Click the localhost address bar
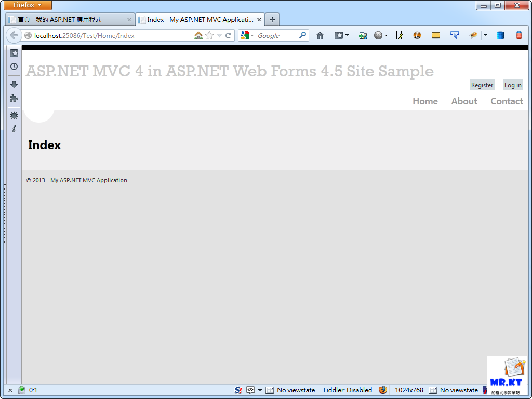Screen dimensions: 532x399 (112, 36)
